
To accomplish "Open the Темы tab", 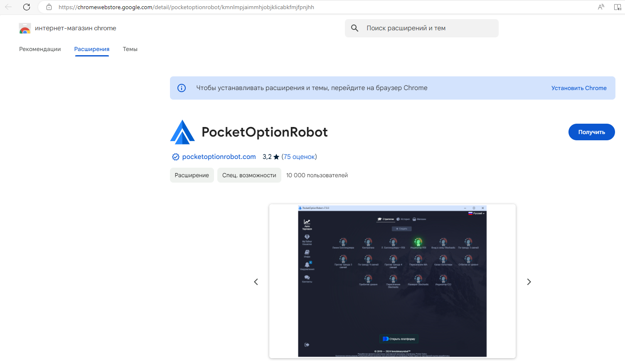I will click(x=130, y=49).
